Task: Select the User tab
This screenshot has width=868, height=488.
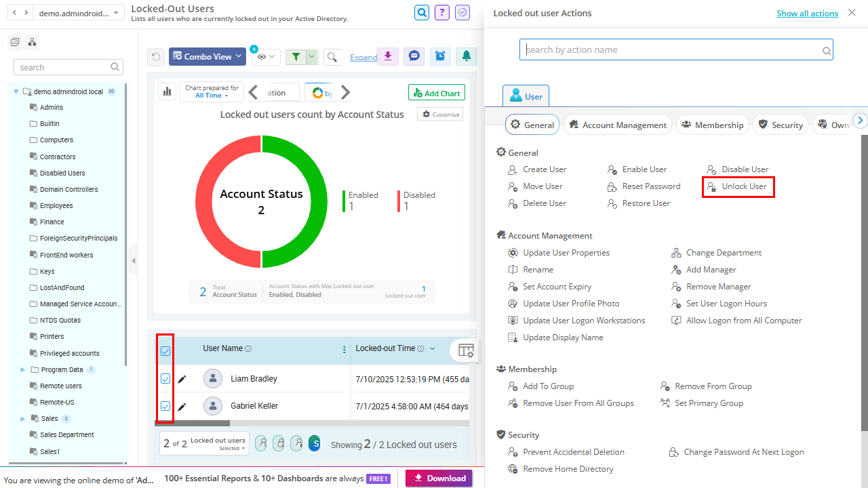Action: (x=526, y=96)
